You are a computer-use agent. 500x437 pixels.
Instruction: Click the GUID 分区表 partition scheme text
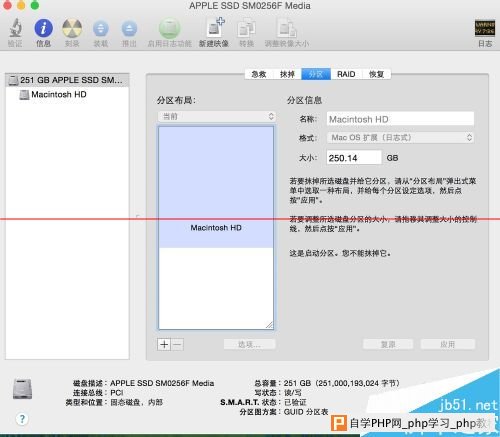click(306, 412)
